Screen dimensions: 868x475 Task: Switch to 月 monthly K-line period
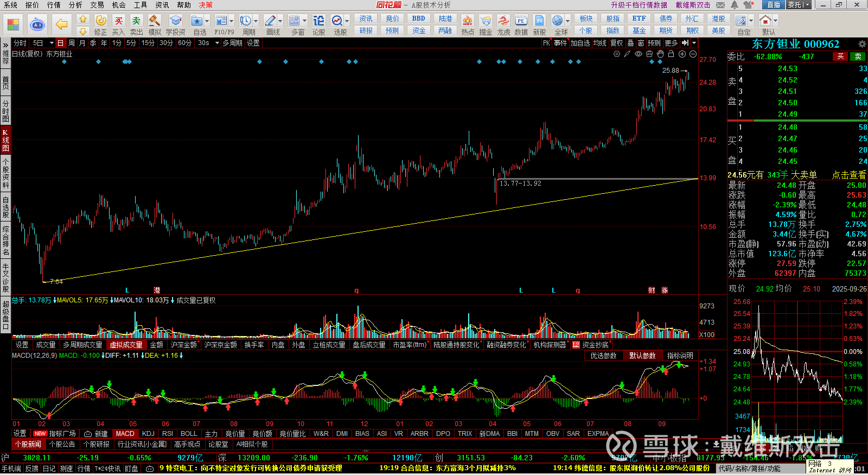coord(82,43)
